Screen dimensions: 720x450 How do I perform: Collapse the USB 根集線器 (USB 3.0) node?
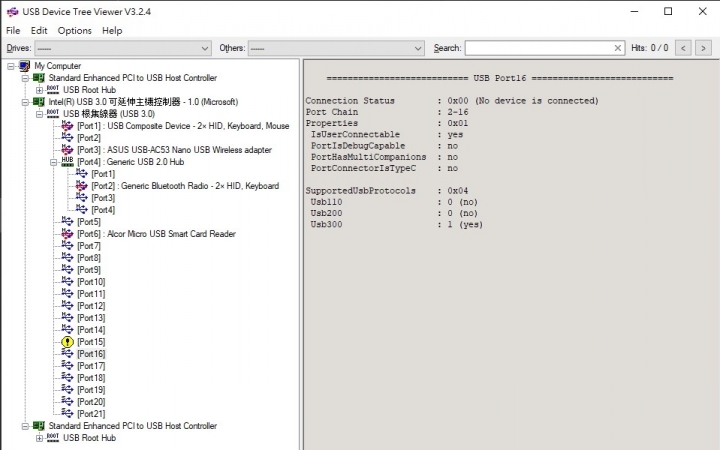click(x=39, y=114)
